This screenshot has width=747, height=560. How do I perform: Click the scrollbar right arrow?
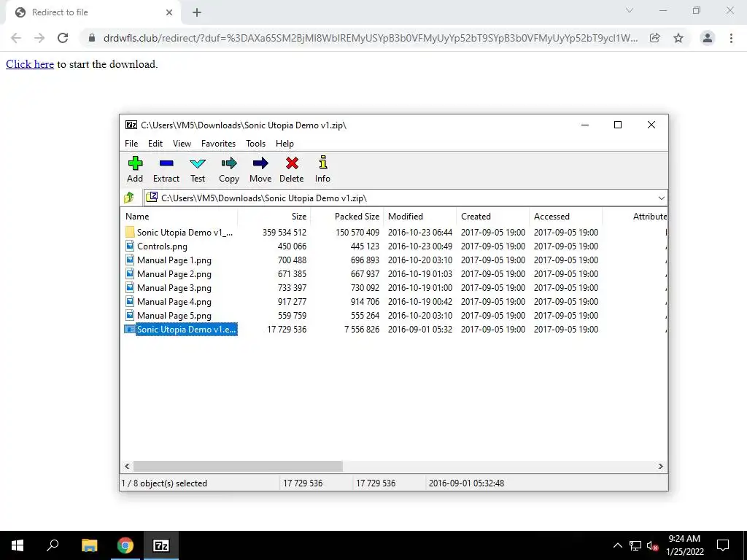point(661,466)
